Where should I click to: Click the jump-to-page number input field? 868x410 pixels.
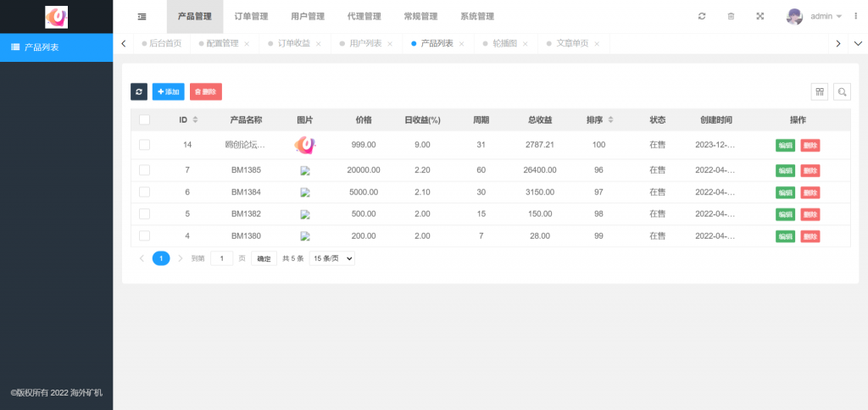(222, 258)
